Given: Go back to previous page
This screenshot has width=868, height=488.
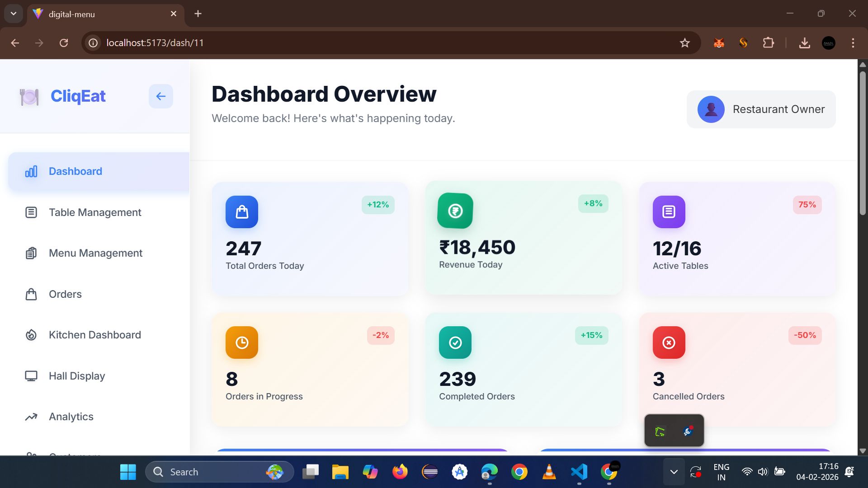Looking at the screenshot, I should click(x=15, y=43).
